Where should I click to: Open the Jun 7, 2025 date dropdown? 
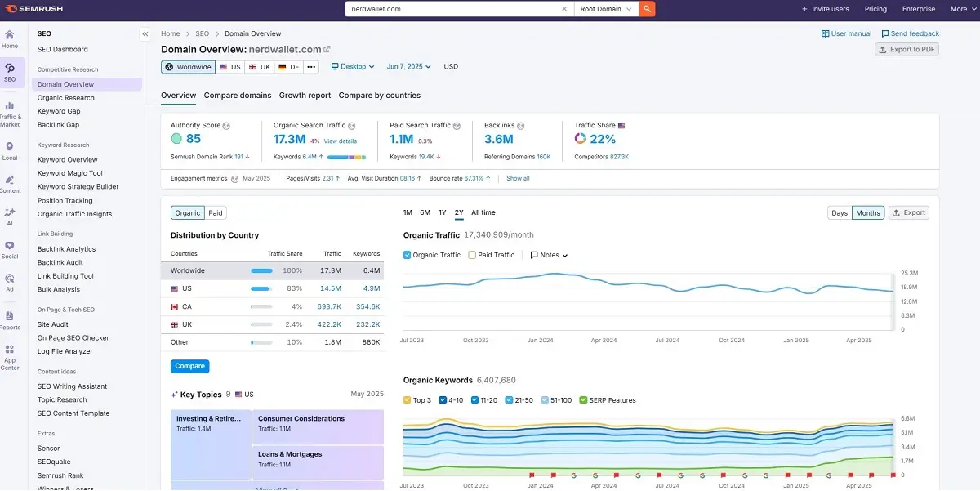(x=409, y=67)
